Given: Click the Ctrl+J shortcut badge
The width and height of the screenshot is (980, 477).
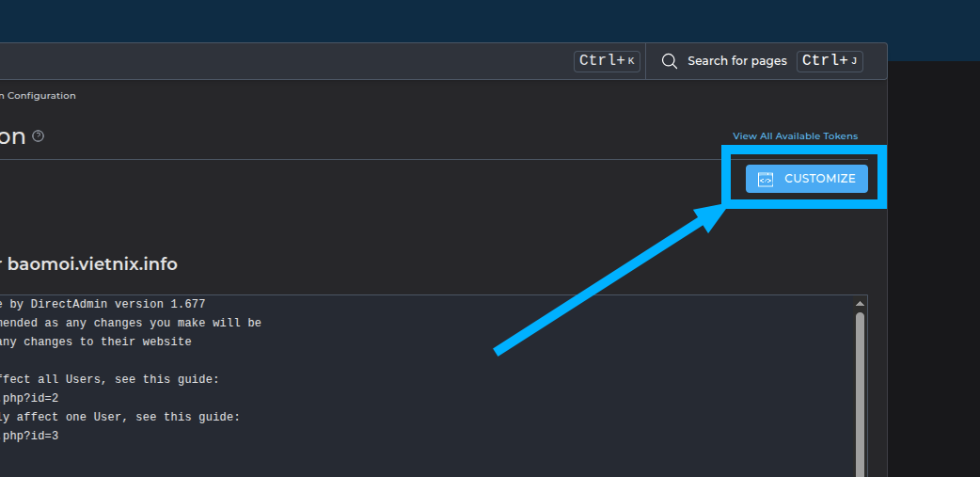Looking at the screenshot, I should coord(830,61).
